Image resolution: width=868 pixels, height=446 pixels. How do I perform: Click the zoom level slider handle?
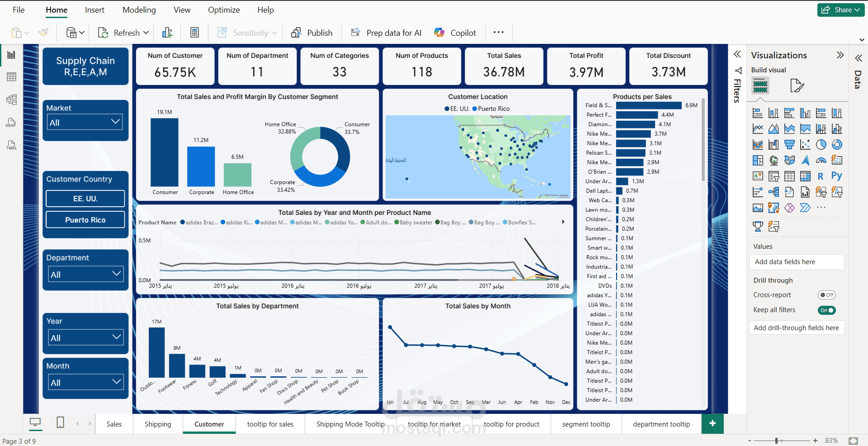pyautogui.click(x=777, y=441)
